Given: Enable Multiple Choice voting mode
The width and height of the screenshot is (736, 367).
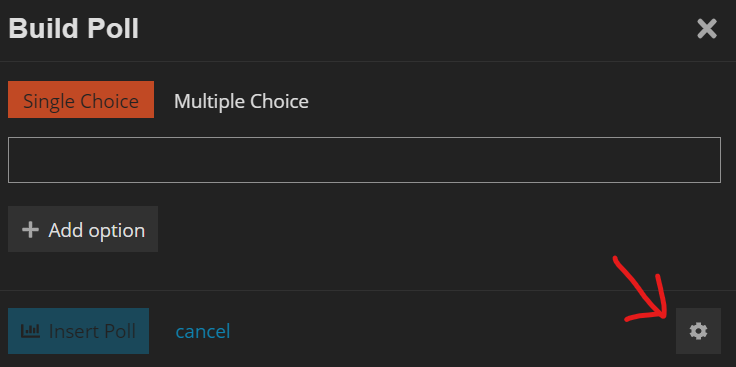Looking at the screenshot, I should [241, 101].
